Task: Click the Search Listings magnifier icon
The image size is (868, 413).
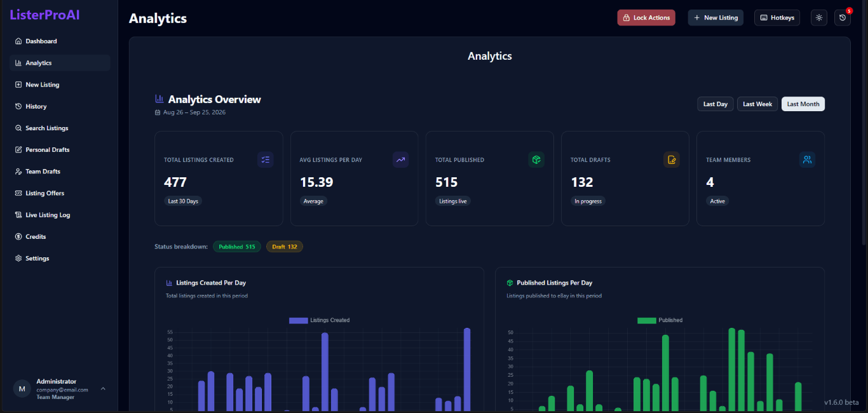Action: pyautogui.click(x=18, y=128)
